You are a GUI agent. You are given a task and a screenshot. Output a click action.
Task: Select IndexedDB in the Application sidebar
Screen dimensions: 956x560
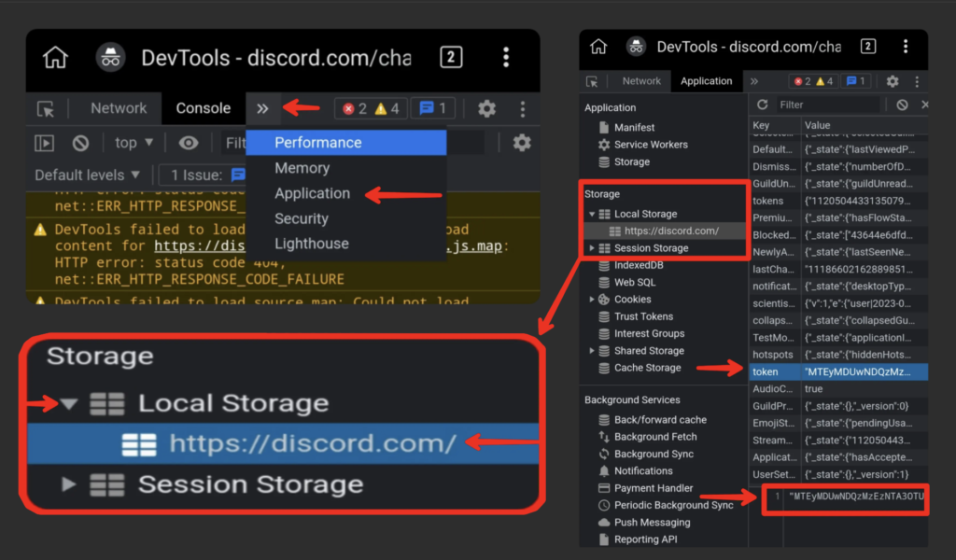(639, 265)
